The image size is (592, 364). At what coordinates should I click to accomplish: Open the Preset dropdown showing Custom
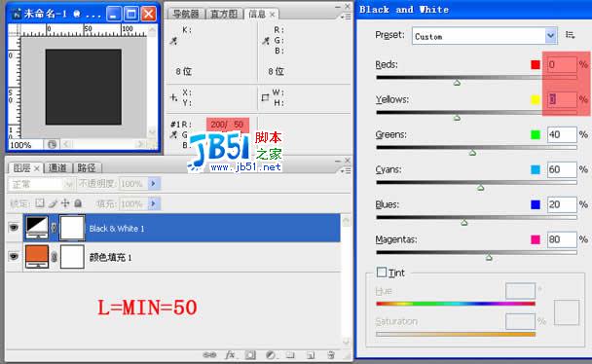tap(484, 36)
